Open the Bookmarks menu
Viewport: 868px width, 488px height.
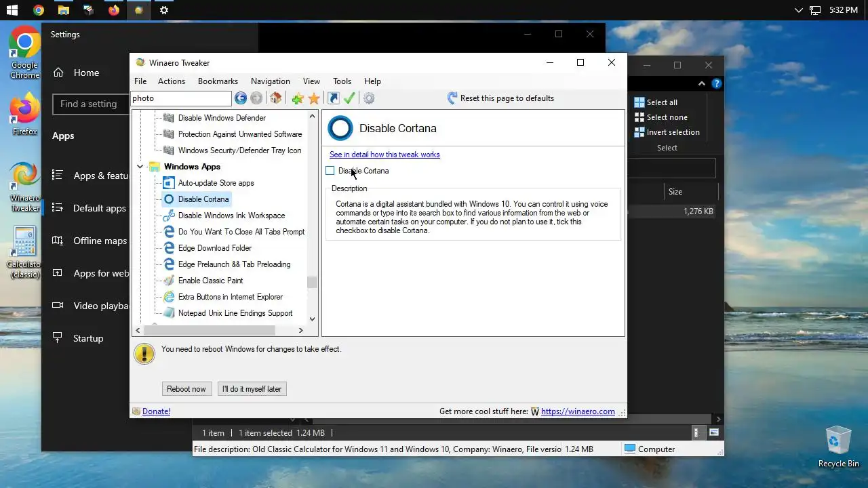[x=218, y=81]
